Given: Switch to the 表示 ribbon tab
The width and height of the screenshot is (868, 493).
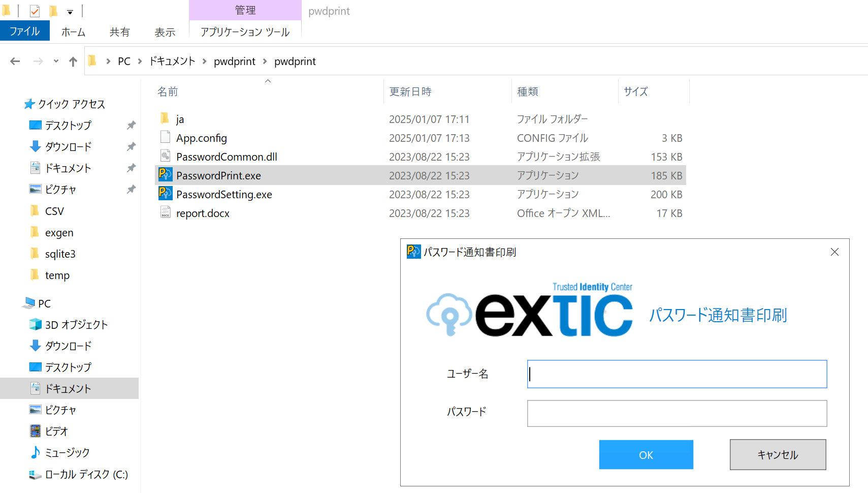Looking at the screenshot, I should click(165, 32).
